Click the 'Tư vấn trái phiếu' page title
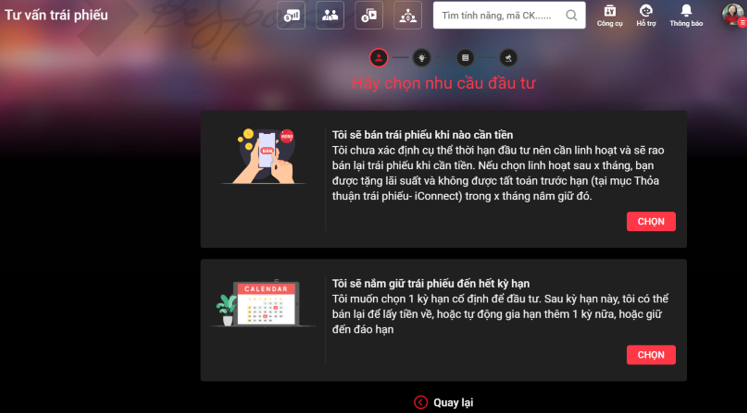 (x=56, y=15)
